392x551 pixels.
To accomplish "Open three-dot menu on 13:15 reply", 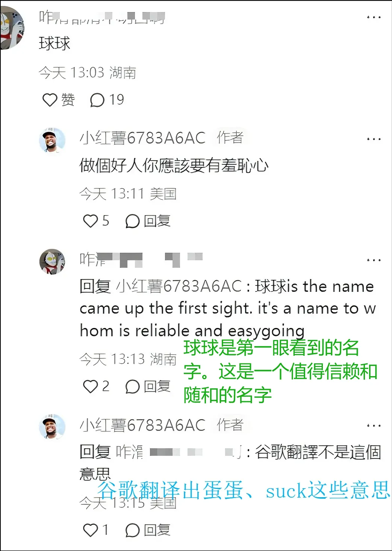I will point(374,426).
